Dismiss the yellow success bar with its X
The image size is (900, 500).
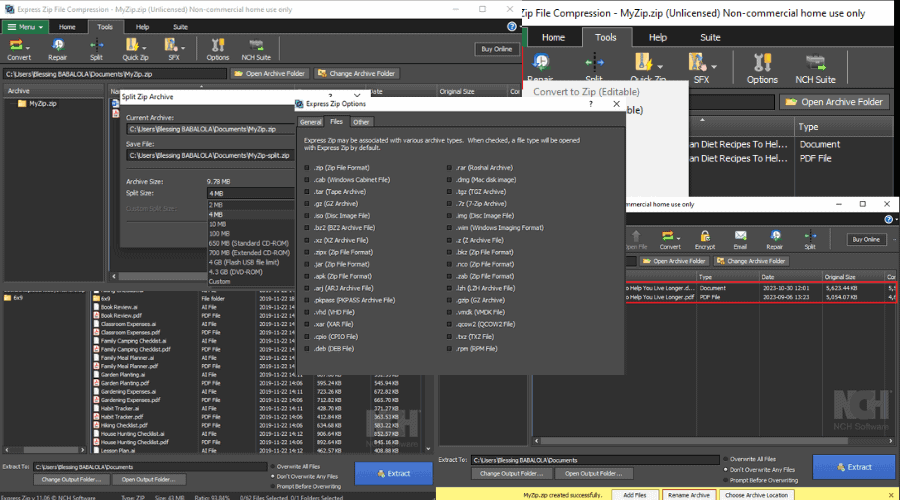(891, 495)
